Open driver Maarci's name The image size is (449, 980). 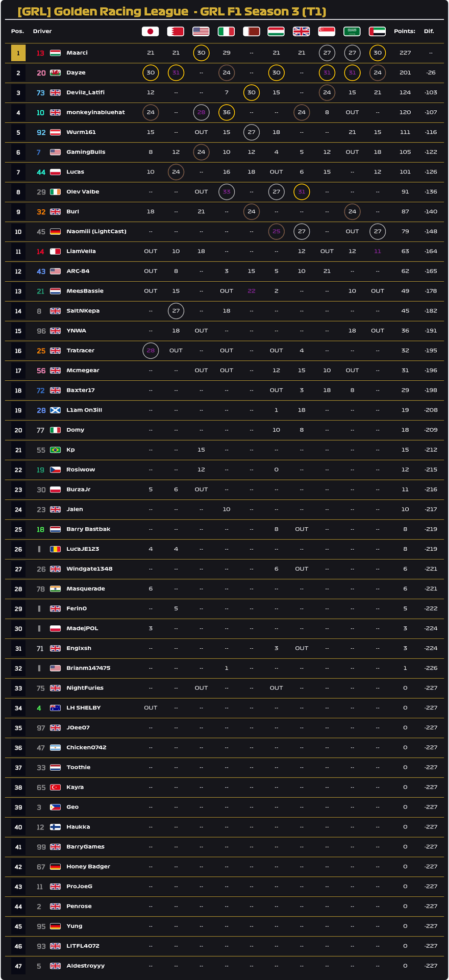(x=77, y=53)
